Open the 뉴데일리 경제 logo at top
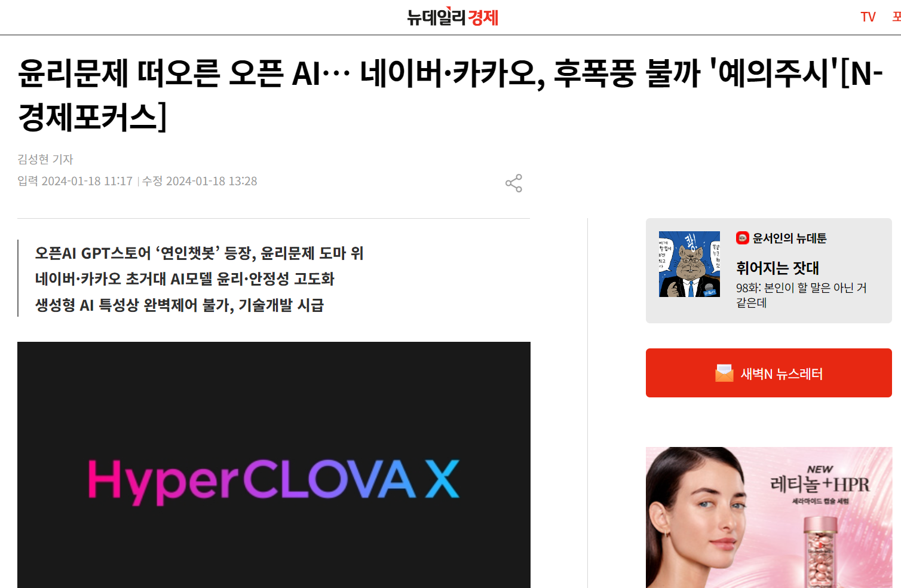The image size is (901, 588). [452, 17]
